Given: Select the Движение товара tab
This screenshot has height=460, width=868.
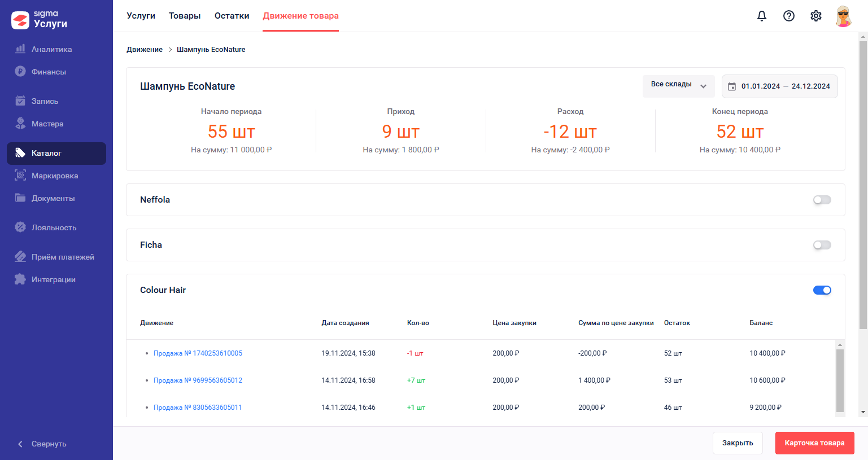Looking at the screenshot, I should [x=301, y=16].
